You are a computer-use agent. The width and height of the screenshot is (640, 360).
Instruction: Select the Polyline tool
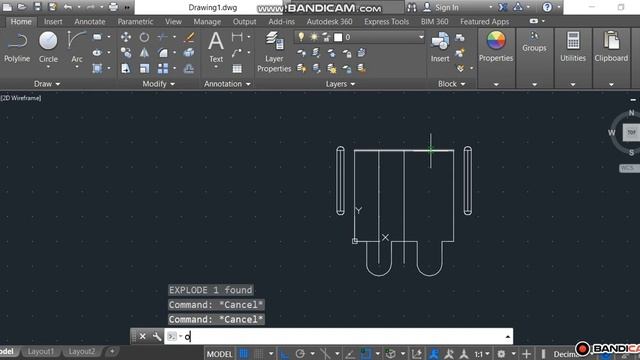(x=17, y=47)
